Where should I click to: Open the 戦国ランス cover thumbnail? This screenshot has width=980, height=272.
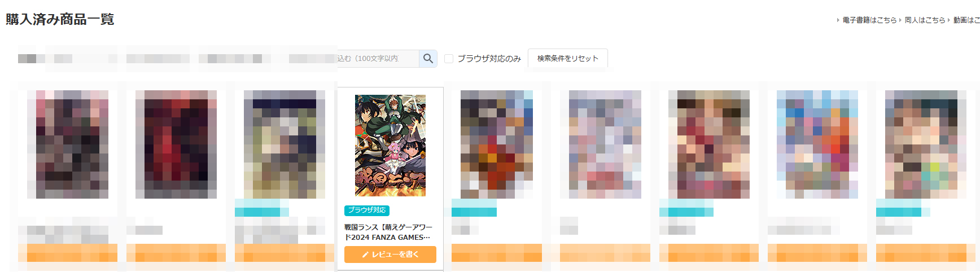tap(390, 146)
